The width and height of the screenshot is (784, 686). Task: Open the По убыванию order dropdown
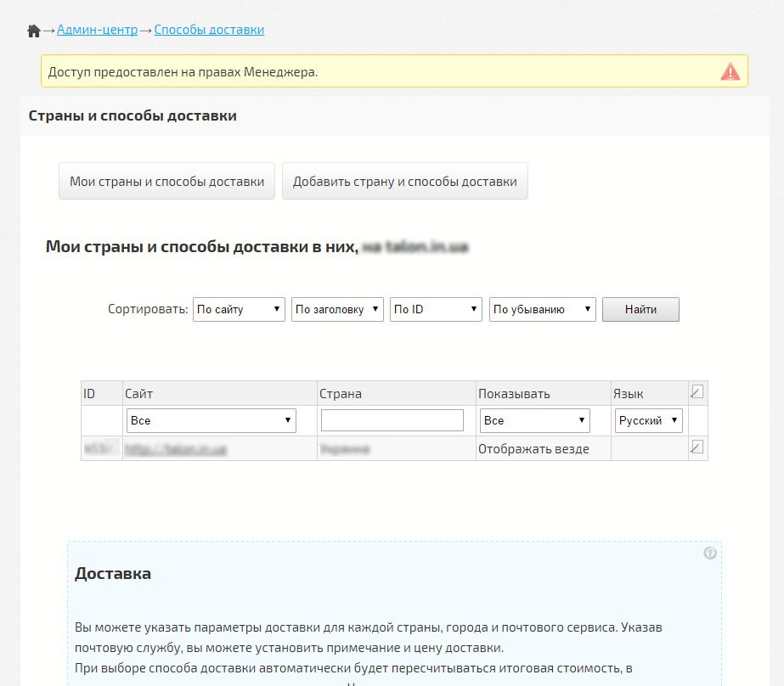point(542,310)
